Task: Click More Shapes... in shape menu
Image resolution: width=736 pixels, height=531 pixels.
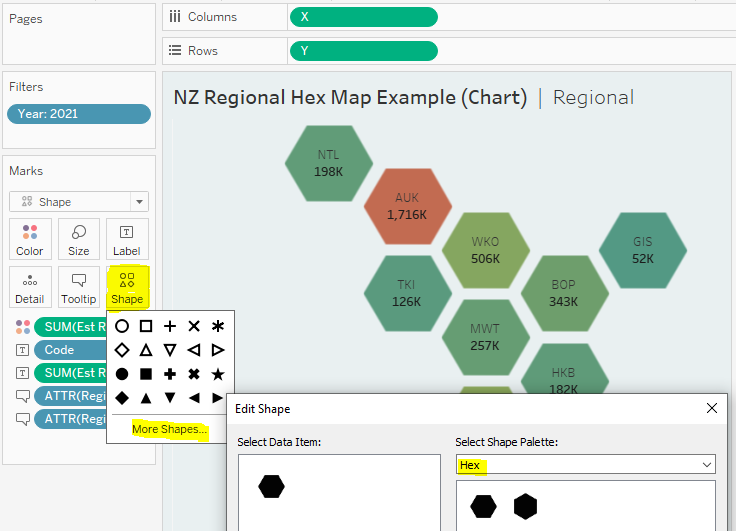Action: click(170, 429)
